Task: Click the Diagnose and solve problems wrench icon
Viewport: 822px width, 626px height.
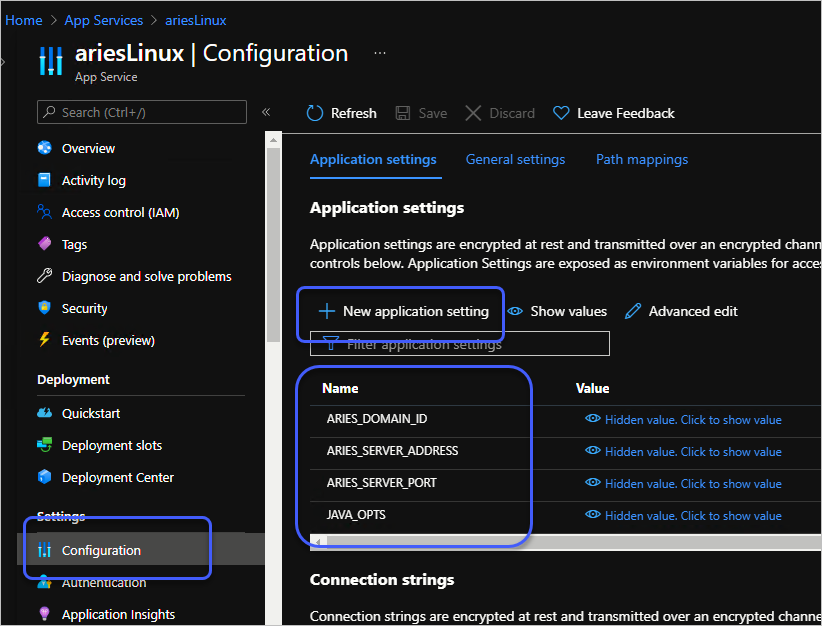Action: click(45, 276)
